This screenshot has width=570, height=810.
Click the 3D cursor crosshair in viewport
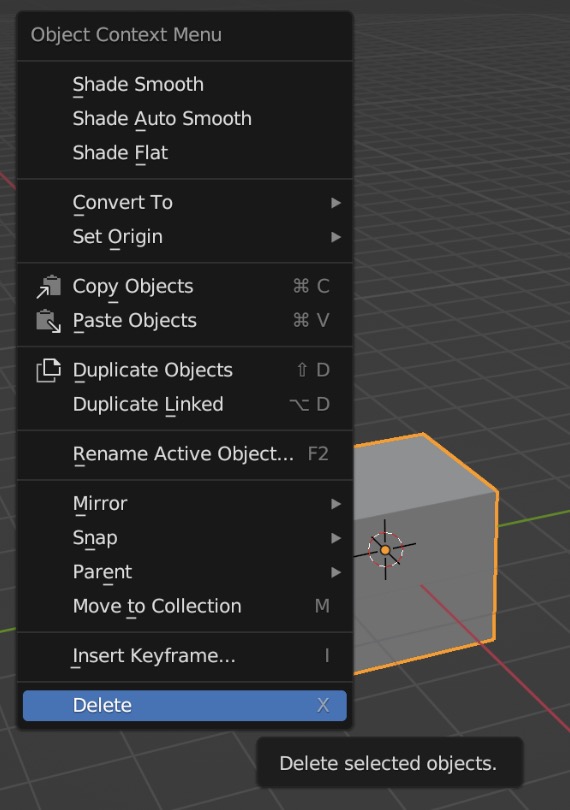(x=385, y=549)
